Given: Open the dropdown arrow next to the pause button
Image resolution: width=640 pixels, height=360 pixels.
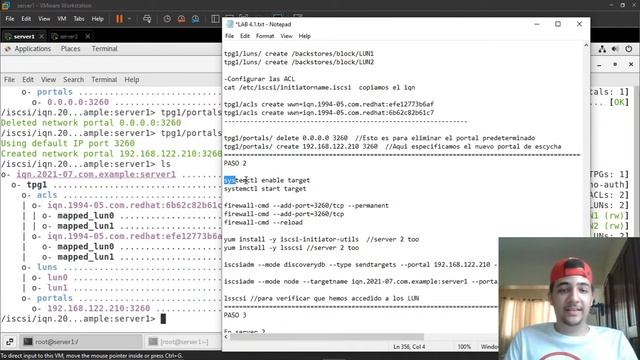Looking at the screenshot, I should pos(129,19).
